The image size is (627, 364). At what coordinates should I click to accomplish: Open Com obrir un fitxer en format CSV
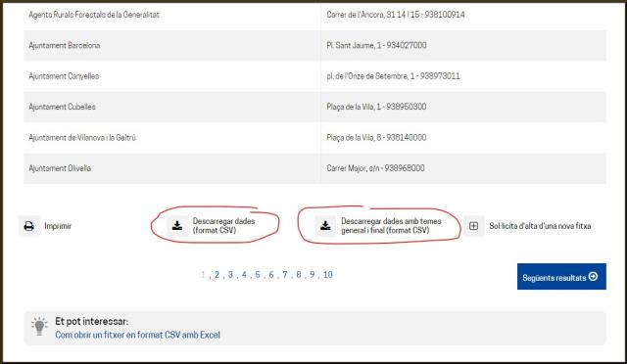coord(137,335)
